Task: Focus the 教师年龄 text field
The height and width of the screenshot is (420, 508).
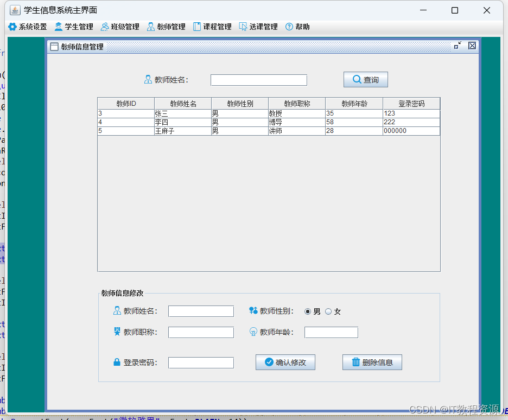Action: pos(331,332)
